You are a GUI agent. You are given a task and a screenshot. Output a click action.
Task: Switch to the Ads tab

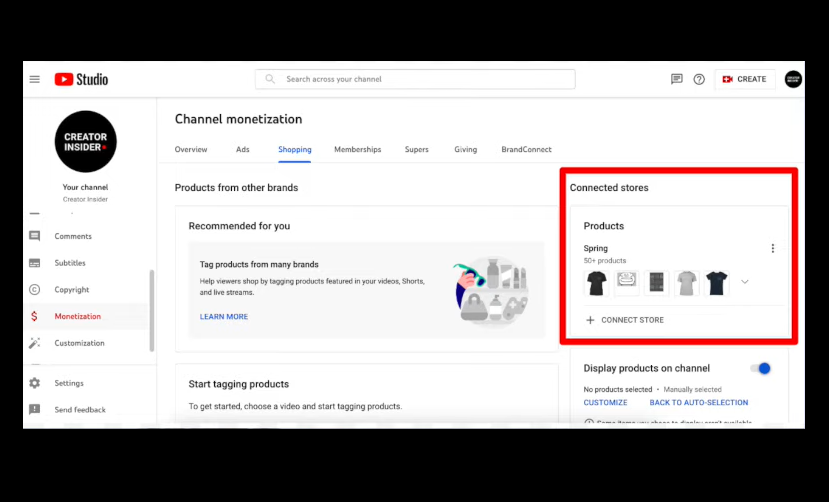pyautogui.click(x=243, y=150)
